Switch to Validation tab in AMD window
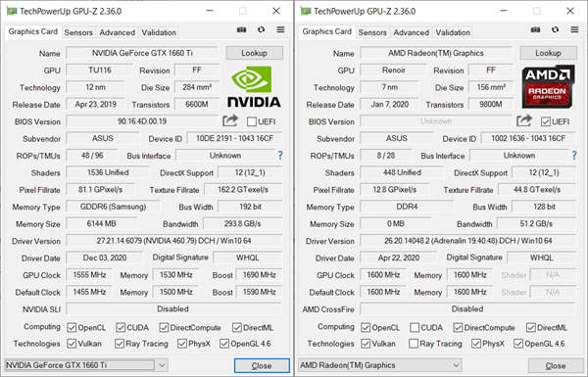The height and width of the screenshot is (377, 588). pyautogui.click(x=453, y=32)
